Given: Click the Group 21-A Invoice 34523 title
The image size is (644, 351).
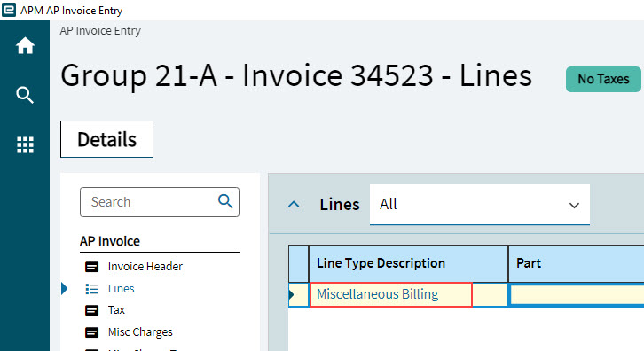Looking at the screenshot, I should point(296,75).
